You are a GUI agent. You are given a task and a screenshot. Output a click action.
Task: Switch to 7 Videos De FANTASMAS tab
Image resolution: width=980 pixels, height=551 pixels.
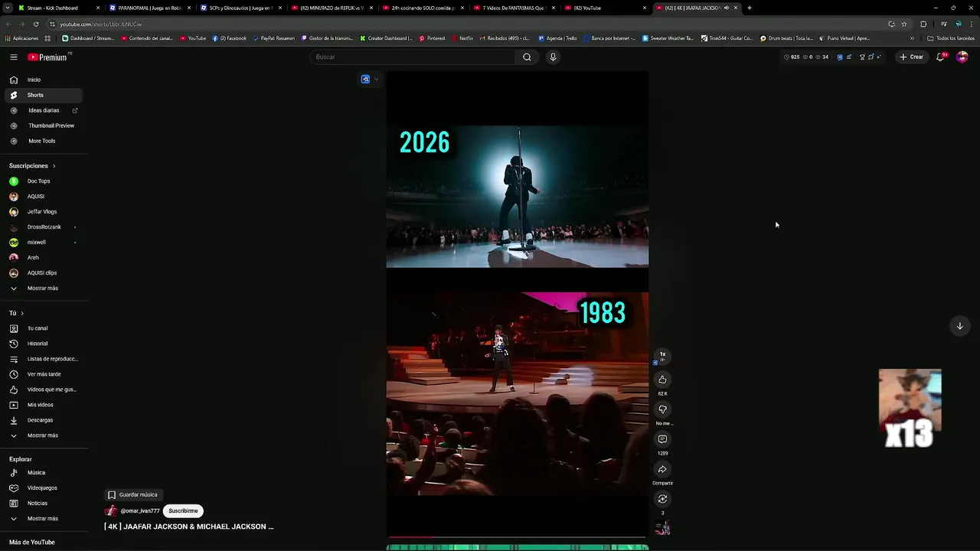click(x=513, y=8)
